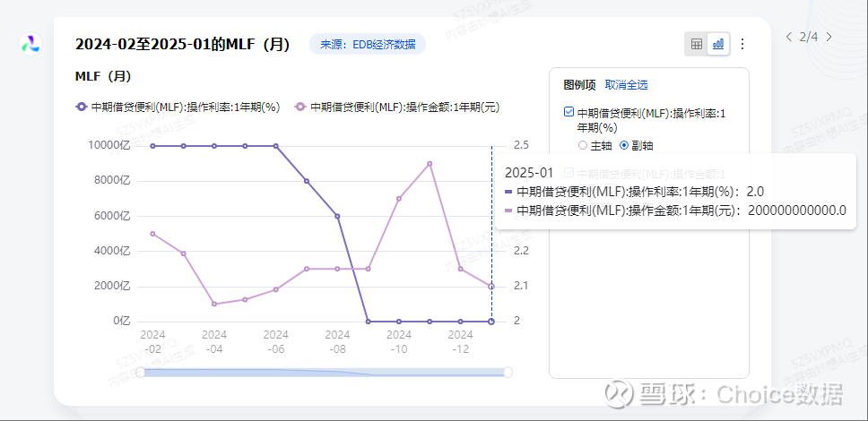Click the 2.5 secondary axis label

[x=521, y=145]
